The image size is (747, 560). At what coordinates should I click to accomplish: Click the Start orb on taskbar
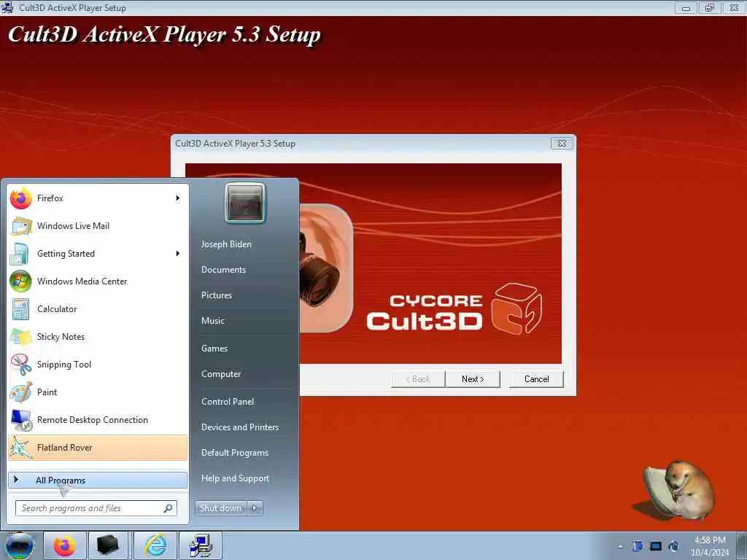pos(20,545)
